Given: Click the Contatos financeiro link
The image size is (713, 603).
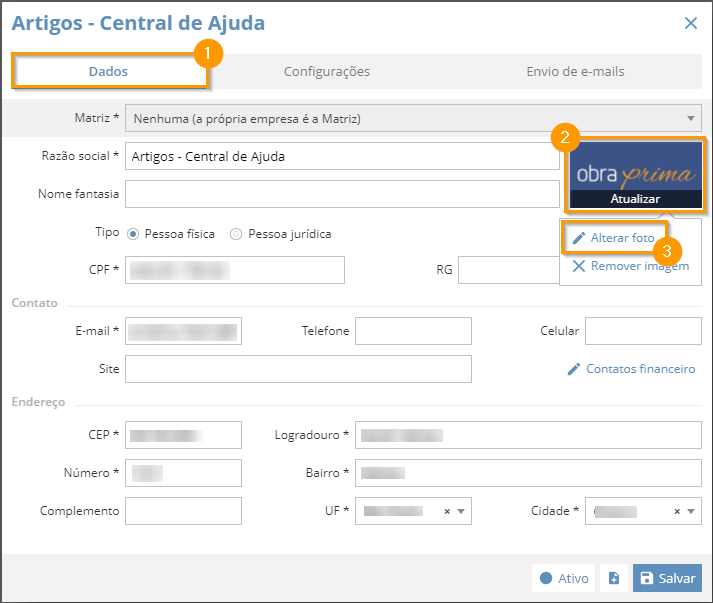Looking at the screenshot, I should pyautogui.click(x=640, y=369).
